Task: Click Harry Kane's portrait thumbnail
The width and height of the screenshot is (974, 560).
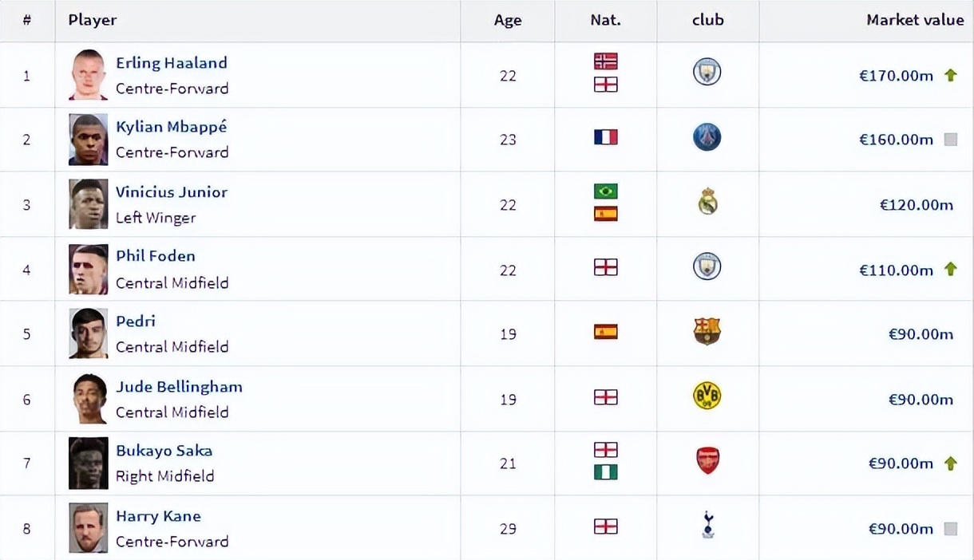Action: [88, 527]
